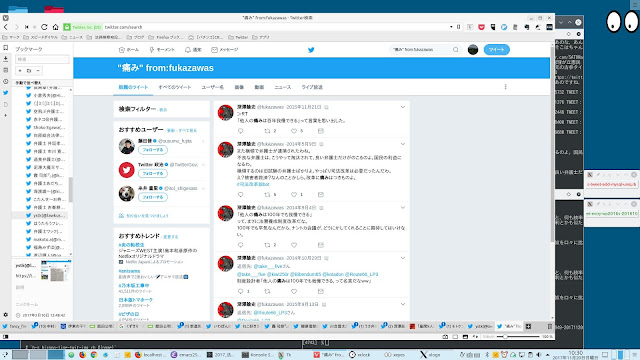Viewport: 640px width, 360px height.
Task: Click the bookmarks panel search field
Action: click(x=42, y=59)
